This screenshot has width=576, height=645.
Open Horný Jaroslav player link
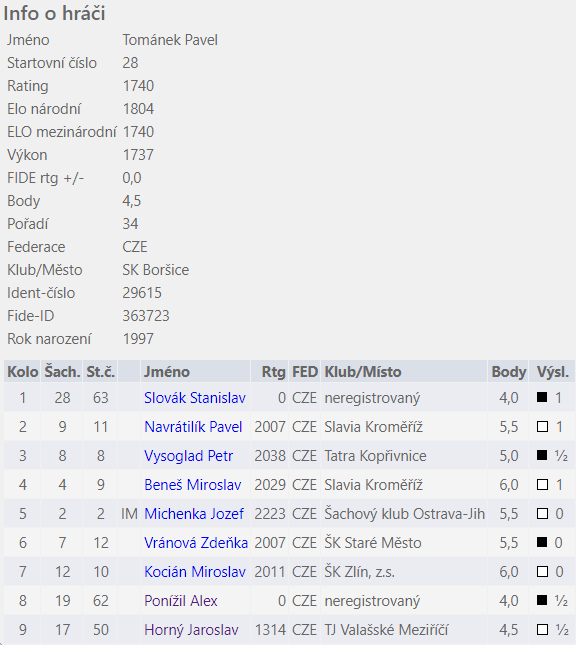tap(191, 630)
